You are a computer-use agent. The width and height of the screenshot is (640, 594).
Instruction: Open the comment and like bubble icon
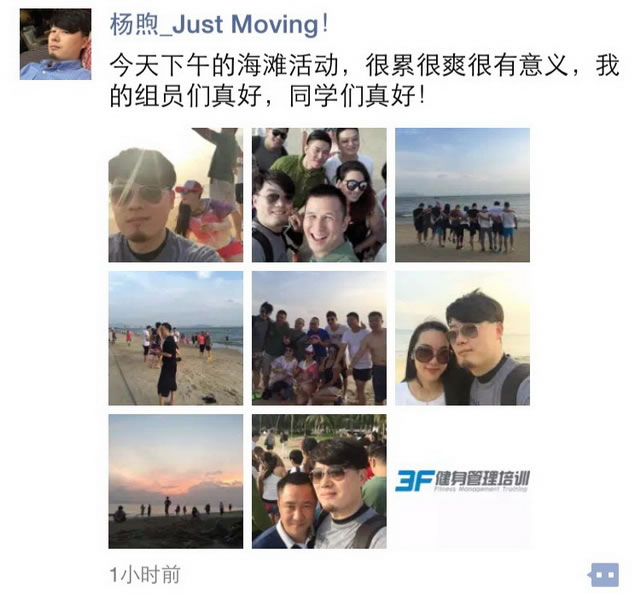[604, 574]
